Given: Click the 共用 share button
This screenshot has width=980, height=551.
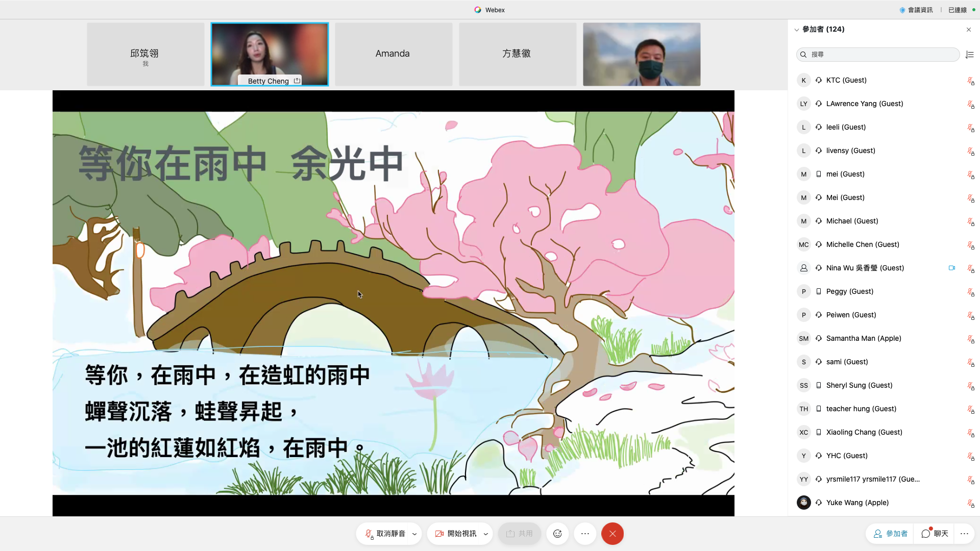Looking at the screenshot, I should 520,534.
